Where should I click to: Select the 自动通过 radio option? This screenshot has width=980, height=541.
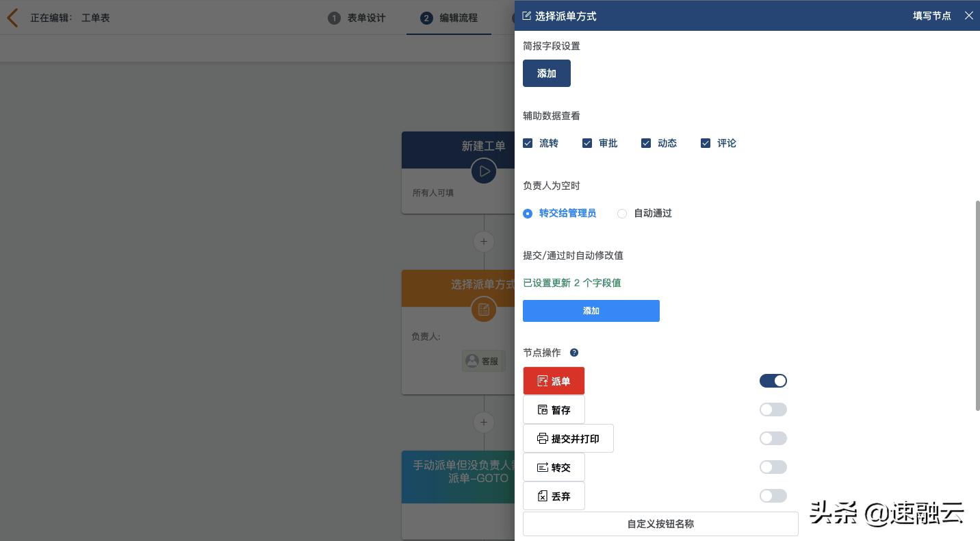click(622, 214)
